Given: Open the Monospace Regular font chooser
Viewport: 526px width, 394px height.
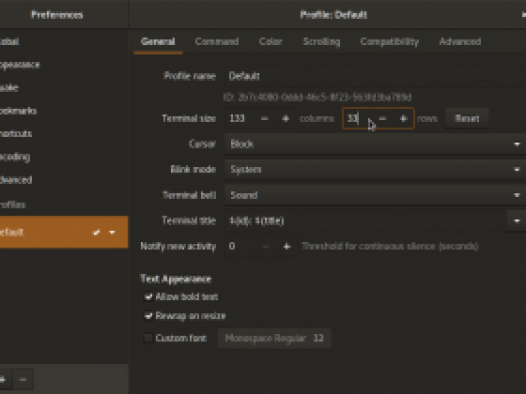Looking at the screenshot, I should point(274,338).
